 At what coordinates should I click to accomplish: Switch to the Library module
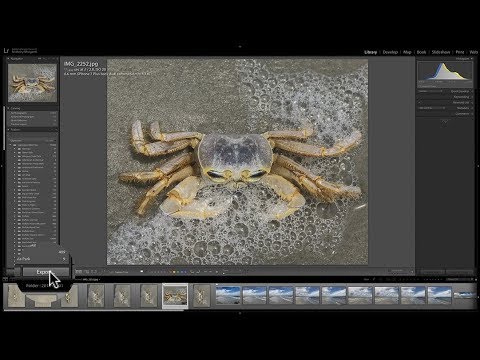[370, 52]
